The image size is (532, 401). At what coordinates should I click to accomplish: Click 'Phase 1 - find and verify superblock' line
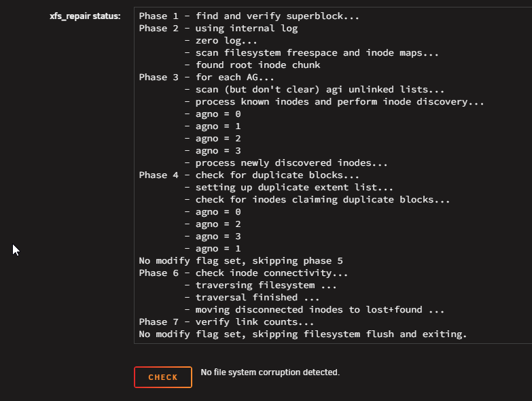[x=249, y=16]
